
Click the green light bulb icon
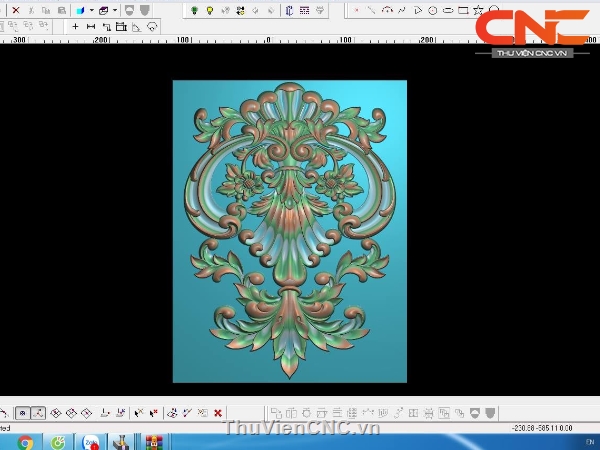click(194, 10)
